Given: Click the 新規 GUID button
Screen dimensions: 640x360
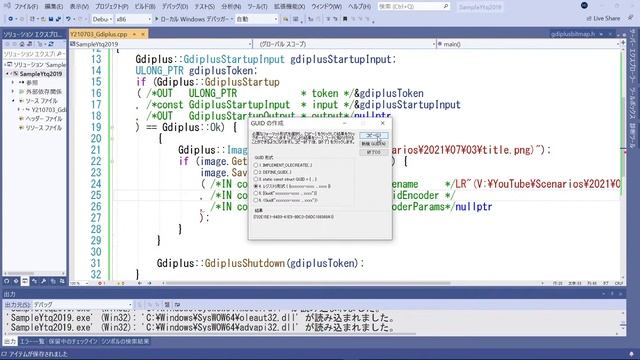Looking at the screenshot, I should [374, 144].
